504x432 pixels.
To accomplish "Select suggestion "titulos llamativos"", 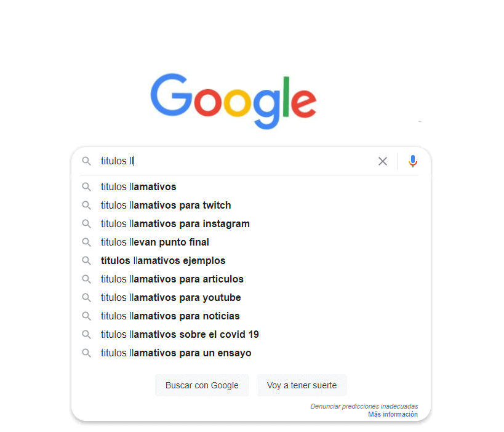I will click(x=138, y=187).
